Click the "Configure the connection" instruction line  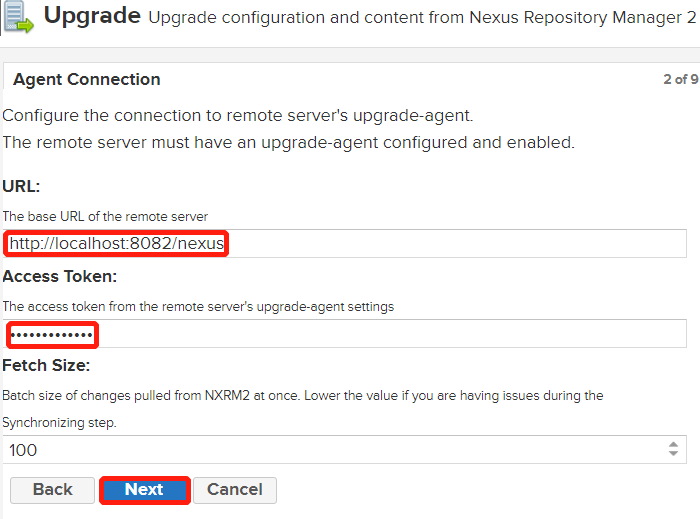[x=238, y=114]
